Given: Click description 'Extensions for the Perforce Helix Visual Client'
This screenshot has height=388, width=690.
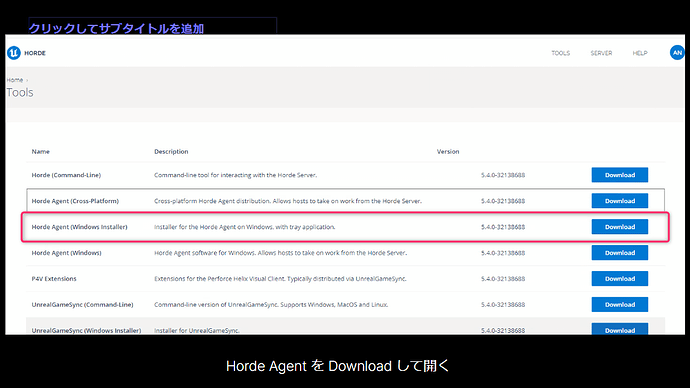Looking at the screenshot, I should coord(280,279).
